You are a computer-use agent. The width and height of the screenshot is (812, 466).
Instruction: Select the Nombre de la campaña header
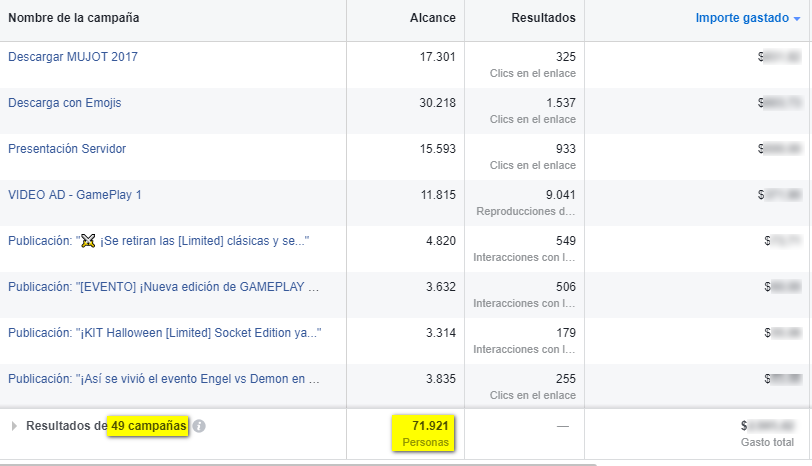tap(74, 18)
